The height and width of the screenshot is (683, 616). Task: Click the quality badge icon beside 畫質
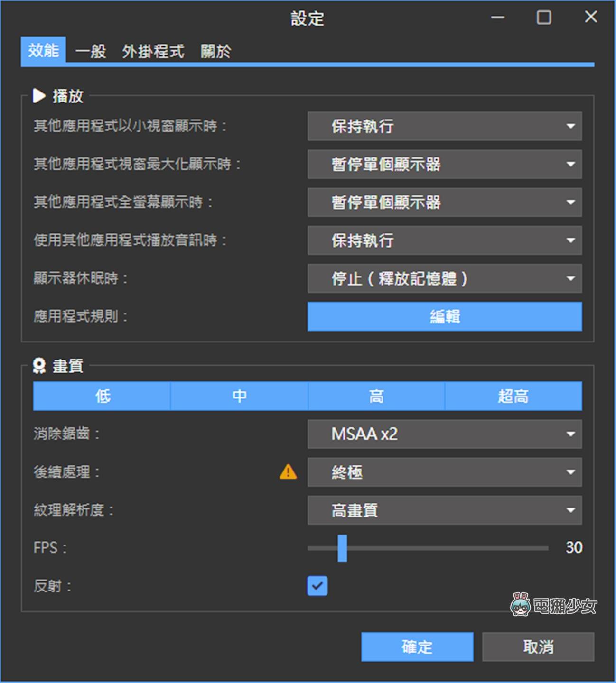tap(39, 365)
